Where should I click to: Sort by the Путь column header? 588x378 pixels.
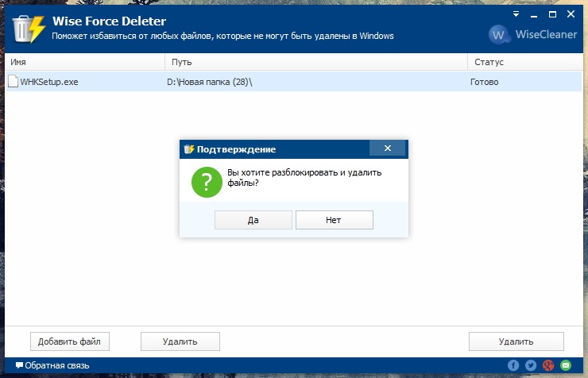[316, 62]
